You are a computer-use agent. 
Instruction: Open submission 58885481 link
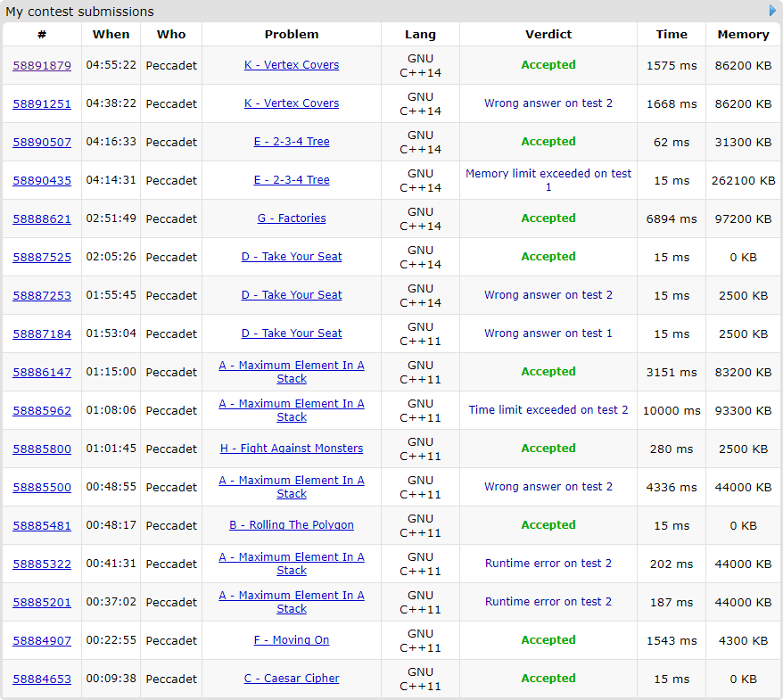coord(42,525)
